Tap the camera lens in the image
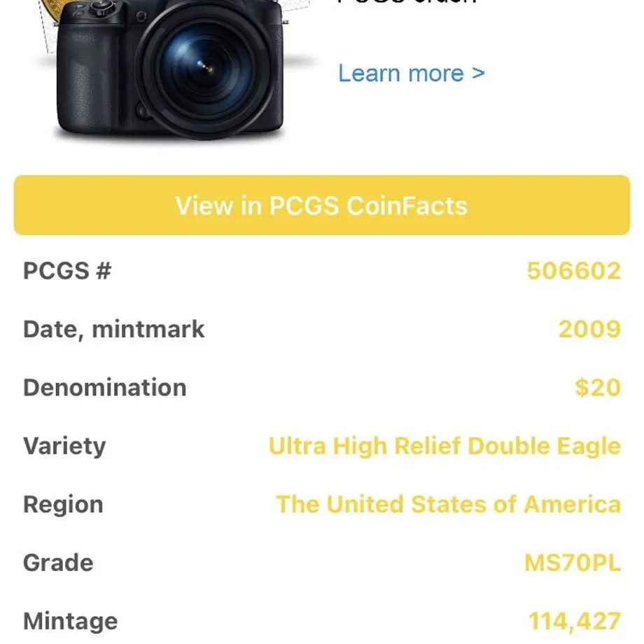The image size is (644, 644). point(205,69)
